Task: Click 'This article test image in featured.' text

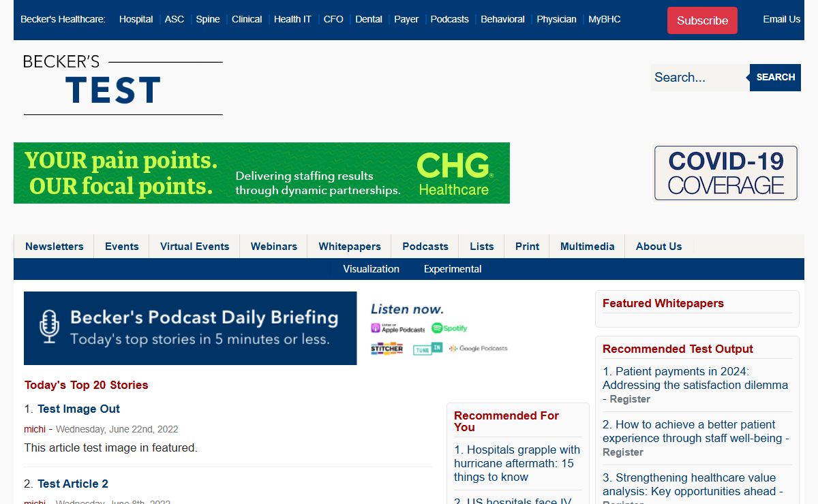Action: pyautogui.click(x=110, y=447)
